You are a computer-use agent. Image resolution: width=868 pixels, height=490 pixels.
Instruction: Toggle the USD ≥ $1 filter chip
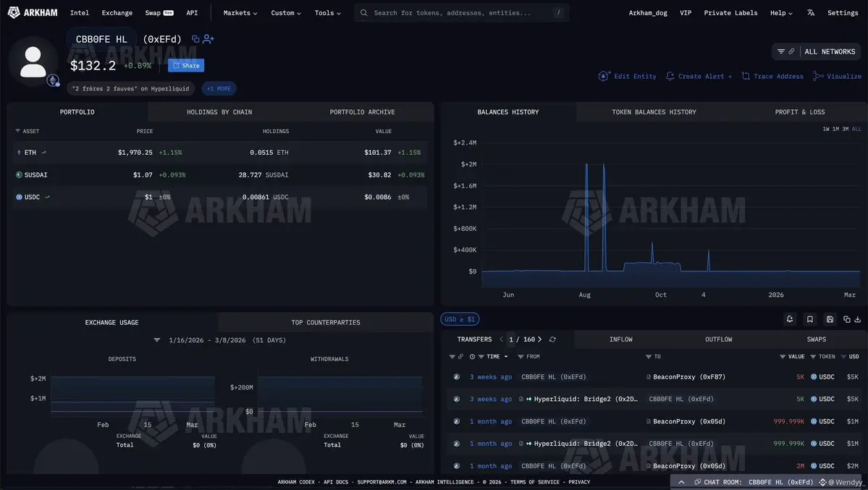[x=460, y=319]
